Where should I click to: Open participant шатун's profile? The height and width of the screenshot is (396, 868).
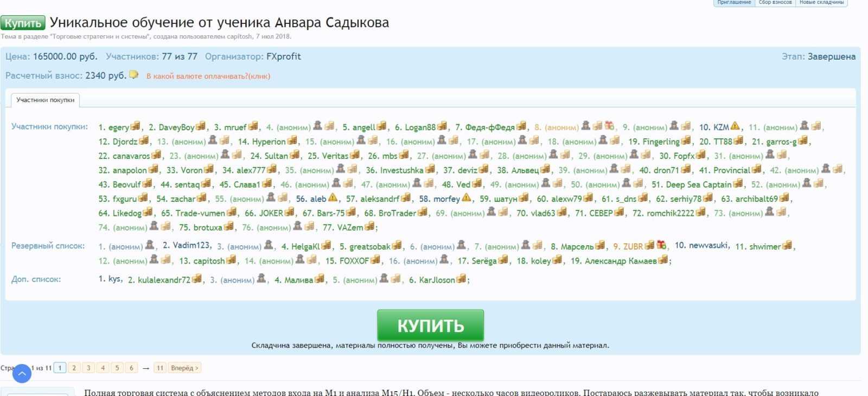[x=506, y=199]
